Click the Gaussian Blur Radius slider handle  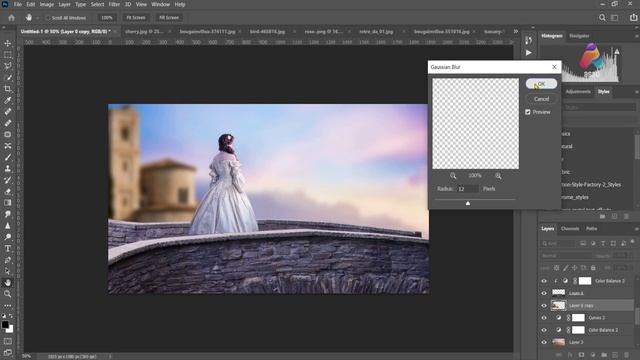click(468, 203)
